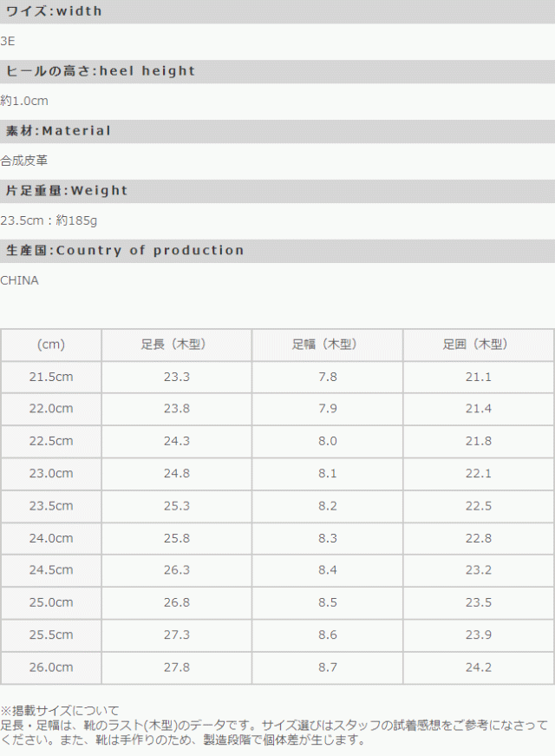Click the 片足重量:Weight section header
The width and height of the screenshot is (555, 756).
(x=67, y=191)
